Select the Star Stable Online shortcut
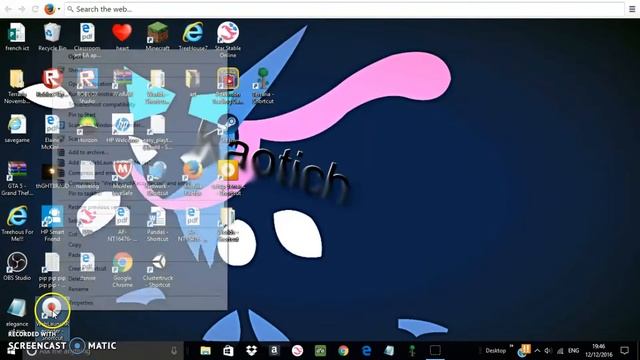Viewport: 640px width, 360px height. [228, 40]
